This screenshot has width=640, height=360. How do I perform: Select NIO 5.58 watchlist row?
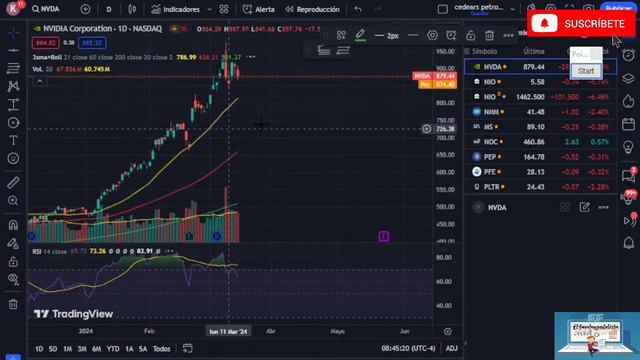click(540, 82)
